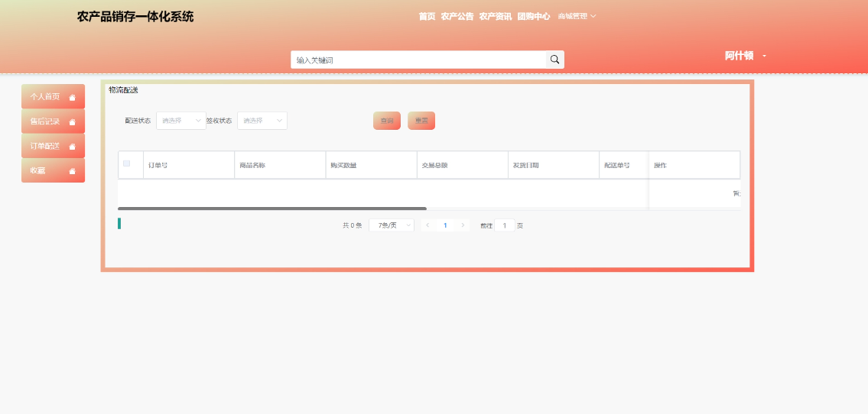
Task: Open the 阿什顿 user dropdown arrow
Action: pyautogui.click(x=765, y=56)
